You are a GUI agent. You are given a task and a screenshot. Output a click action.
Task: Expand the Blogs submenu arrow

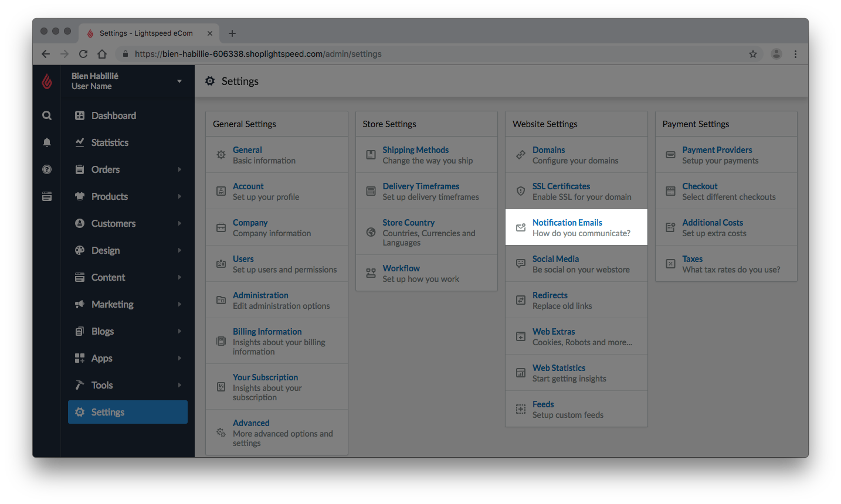pyautogui.click(x=179, y=331)
